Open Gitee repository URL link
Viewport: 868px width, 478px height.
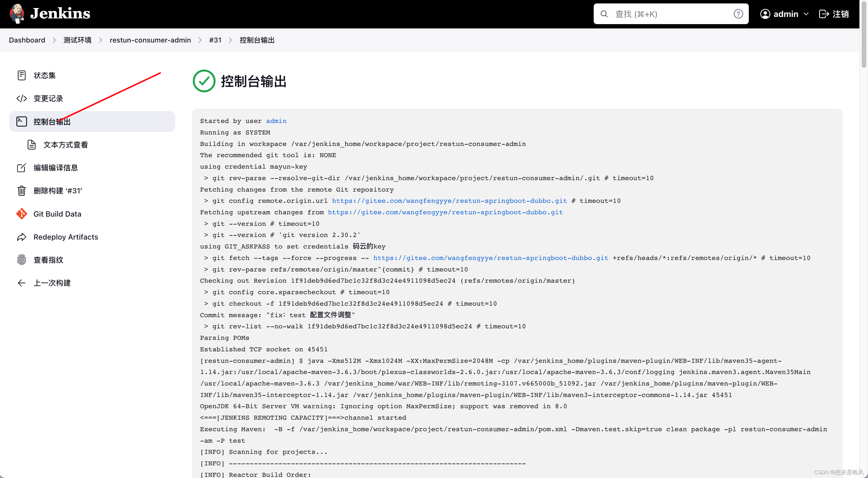pos(449,201)
